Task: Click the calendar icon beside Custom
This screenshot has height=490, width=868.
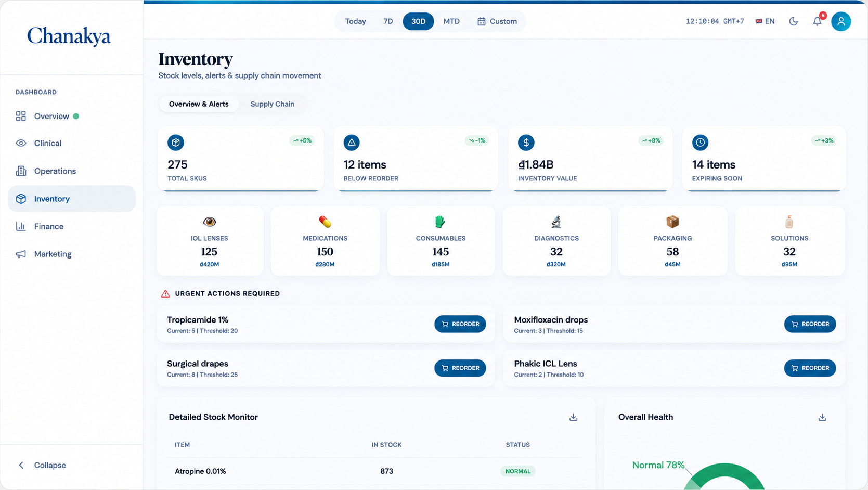Action: pos(482,21)
